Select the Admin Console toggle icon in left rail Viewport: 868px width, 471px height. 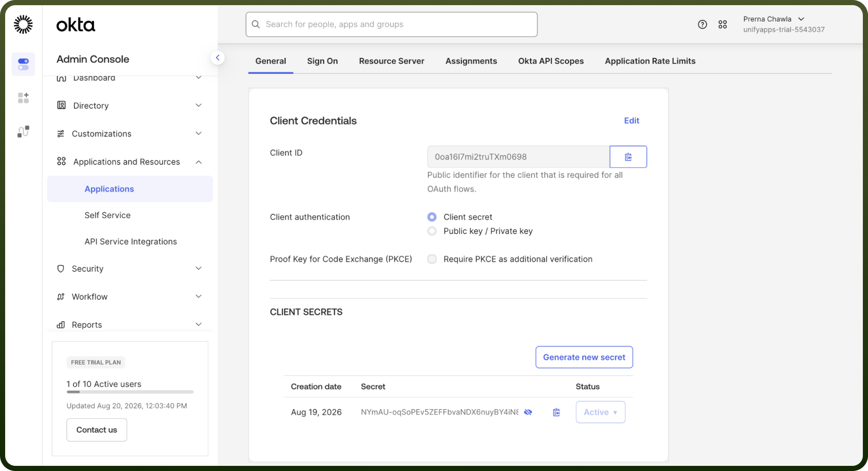pos(23,64)
